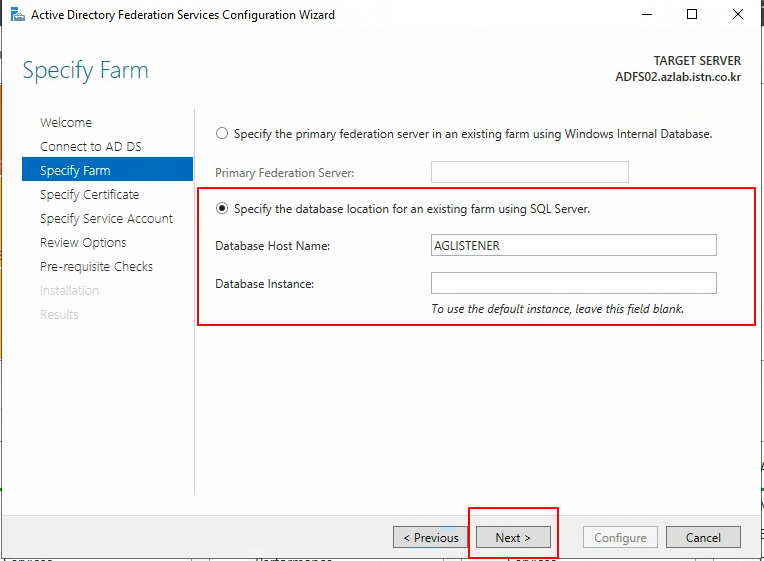Minimize the wizard window
Screen dimensions: 764x561
[x=647, y=15]
